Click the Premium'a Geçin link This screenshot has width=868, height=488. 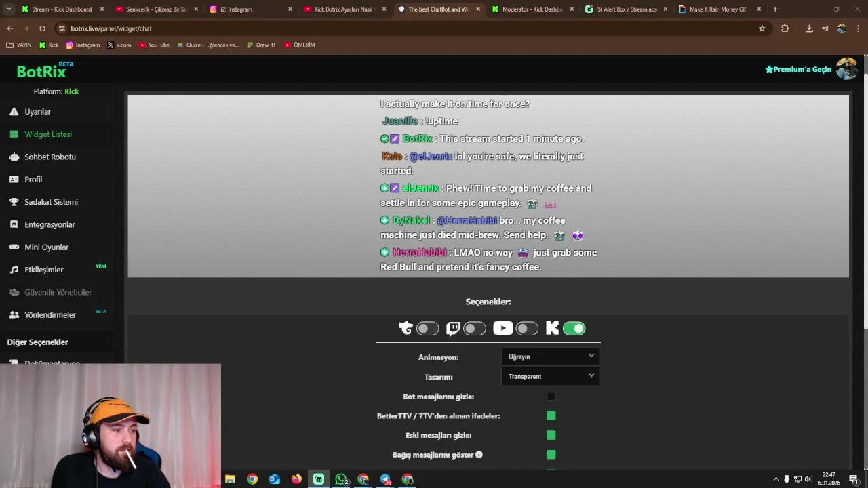click(798, 69)
